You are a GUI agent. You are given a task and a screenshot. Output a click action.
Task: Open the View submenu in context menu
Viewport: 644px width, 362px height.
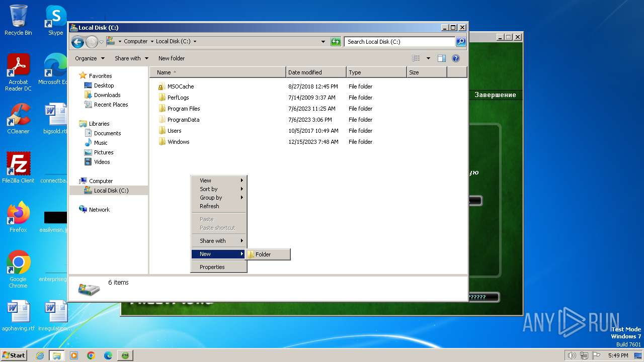pos(219,180)
